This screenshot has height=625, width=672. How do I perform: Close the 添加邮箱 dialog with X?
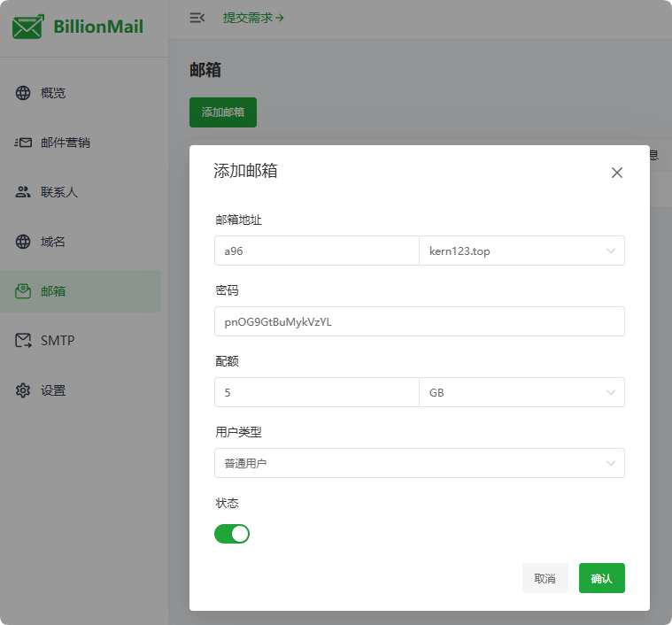coord(617,173)
